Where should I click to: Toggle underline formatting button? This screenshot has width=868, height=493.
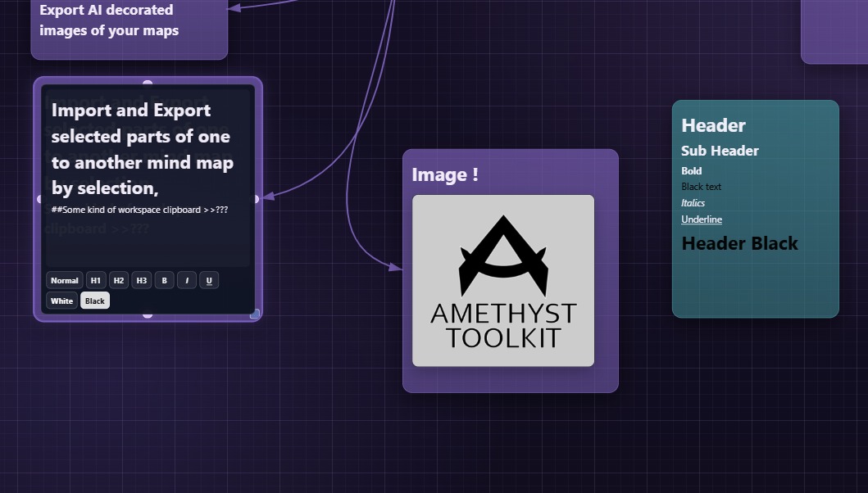point(209,281)
